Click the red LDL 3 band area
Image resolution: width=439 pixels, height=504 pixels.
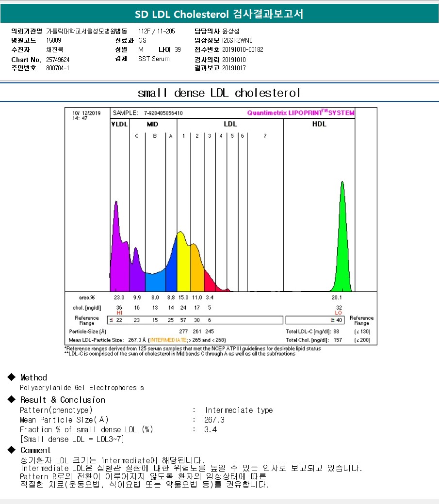[209, 282]
